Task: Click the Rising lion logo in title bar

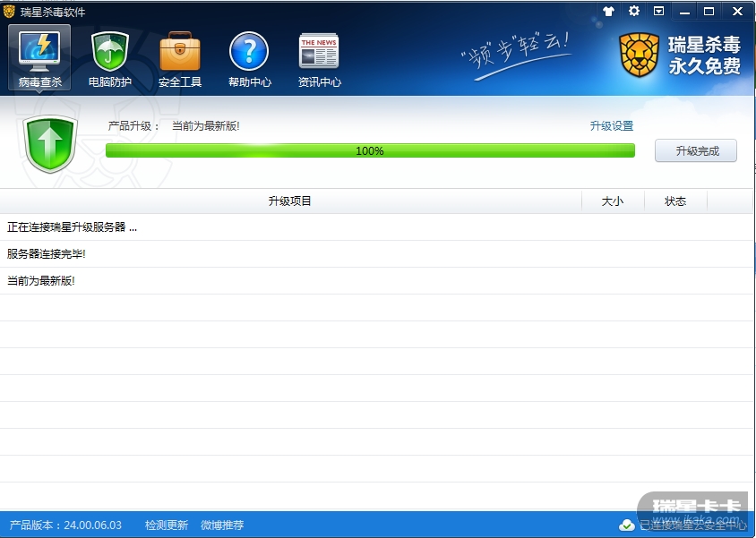Action: [9, 12]
